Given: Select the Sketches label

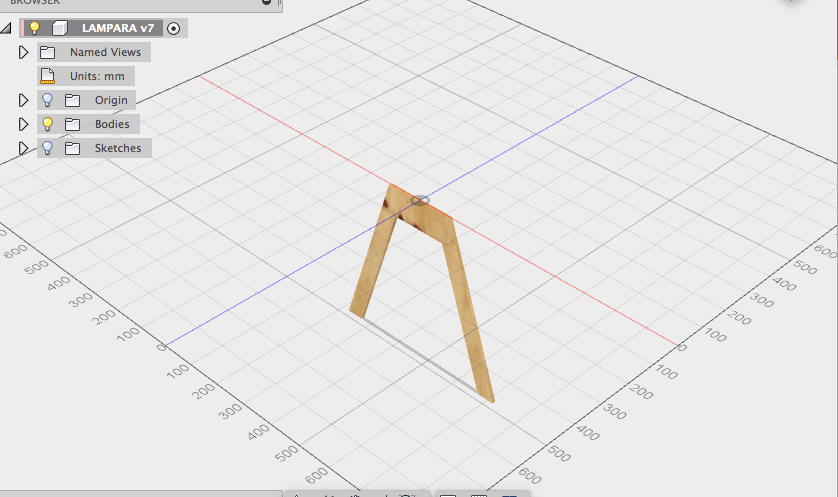Looking at the screenshot, I should pos(118,148).
